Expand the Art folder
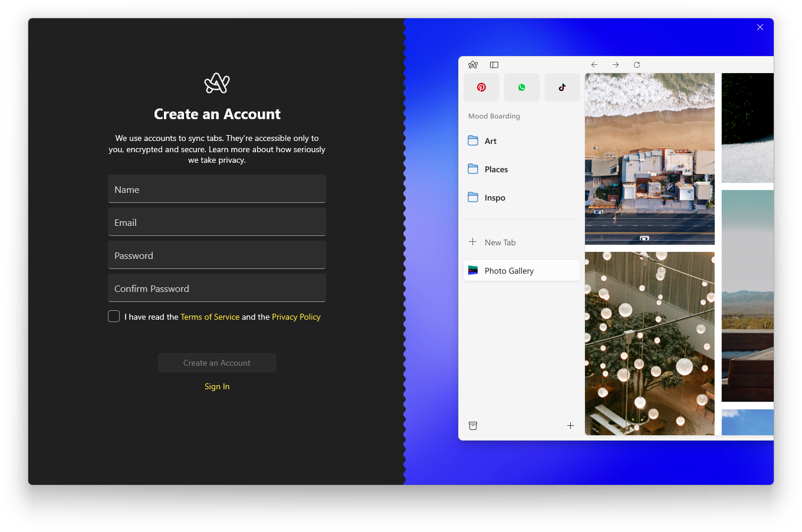The height and width of the screenshot is (532, 802). point(491,141)
